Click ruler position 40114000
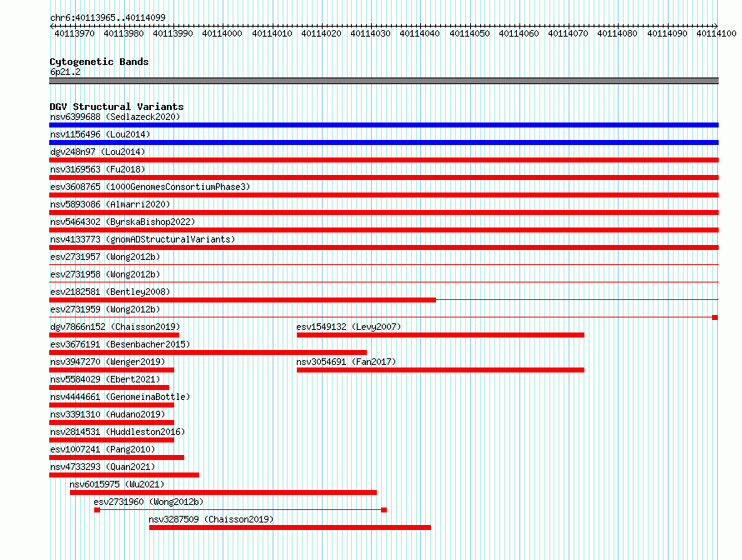742x560 pixels. coord(222,33)
